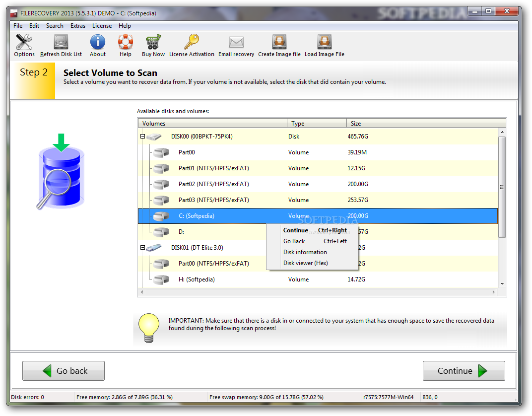532x416 pixels.
Task: Click the 465.76G size value
Action: click(x=358, y=137)
